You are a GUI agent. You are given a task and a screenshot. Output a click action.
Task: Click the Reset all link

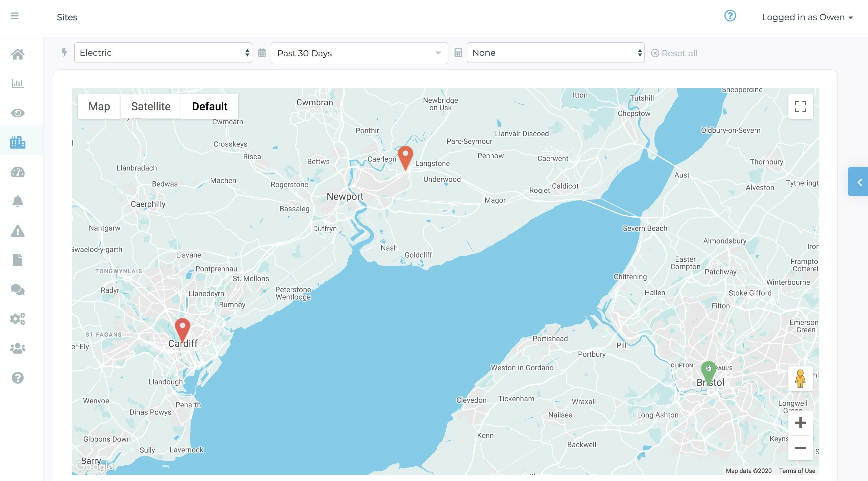(x=674, y=53)
